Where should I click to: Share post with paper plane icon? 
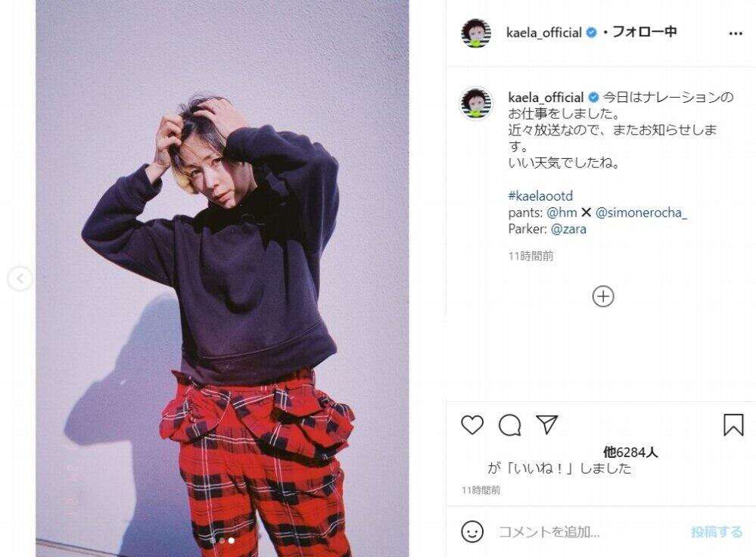tap(546, 425)
